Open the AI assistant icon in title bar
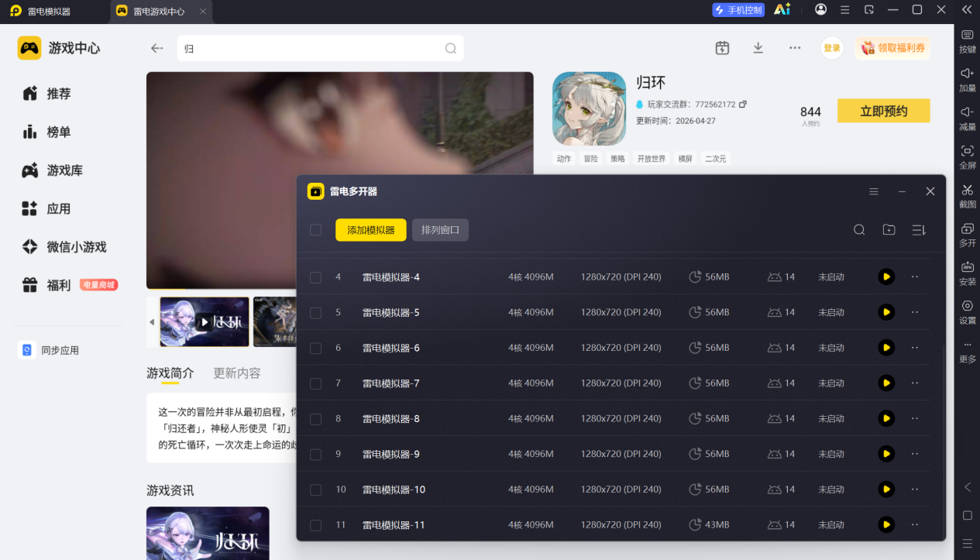 (782, 9)
